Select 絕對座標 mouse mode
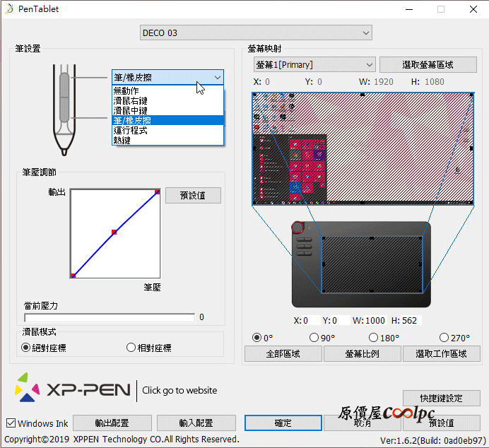Image resolution: width=489 pixels, height=448 pixels. (x=44, y=348)
